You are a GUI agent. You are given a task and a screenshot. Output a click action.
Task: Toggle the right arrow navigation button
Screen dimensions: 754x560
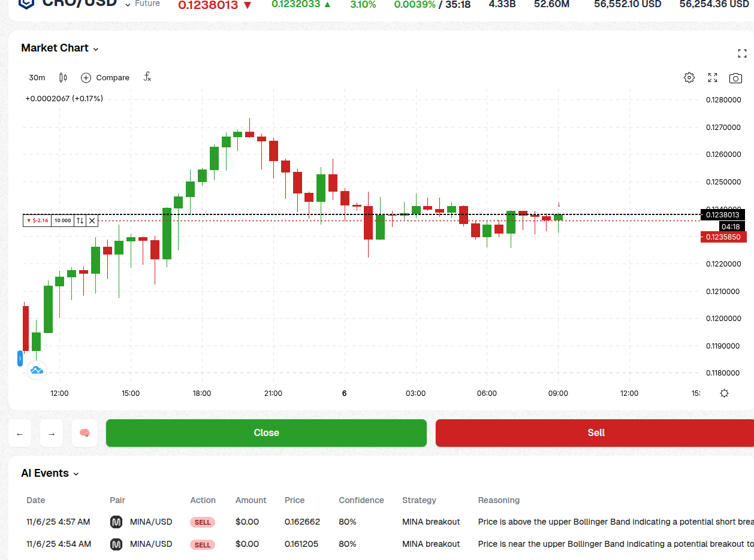[x=52, y=433]
